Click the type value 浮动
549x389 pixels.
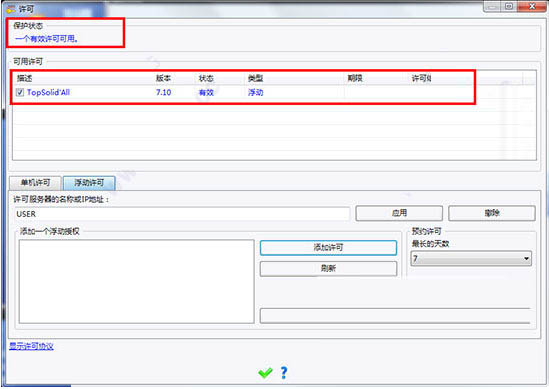pos(256,92)
